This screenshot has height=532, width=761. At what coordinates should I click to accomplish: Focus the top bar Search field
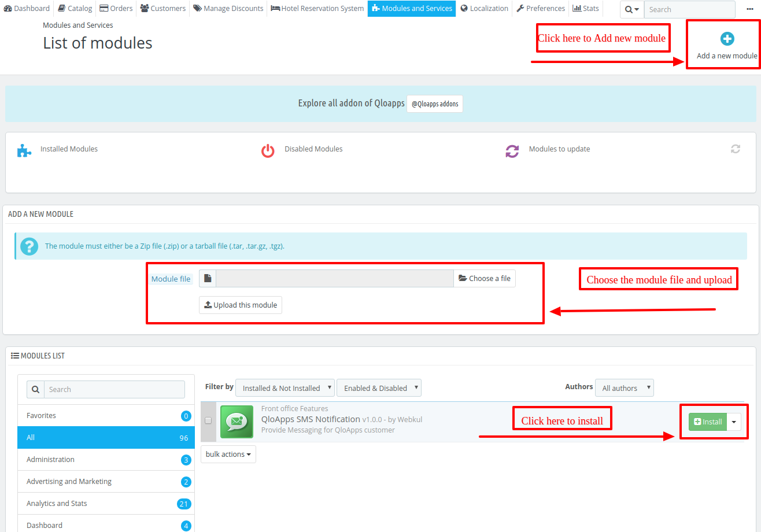tap(689, 9)
